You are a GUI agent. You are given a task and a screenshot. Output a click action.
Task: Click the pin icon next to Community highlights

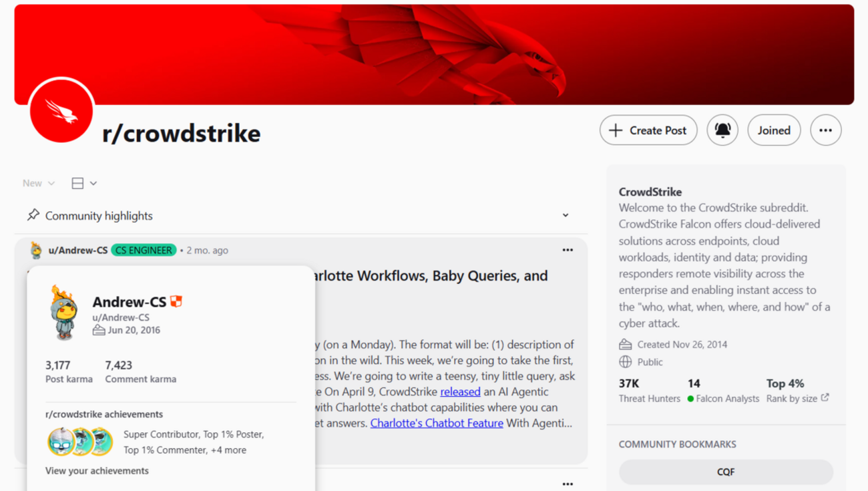click(x=33, y=215)
